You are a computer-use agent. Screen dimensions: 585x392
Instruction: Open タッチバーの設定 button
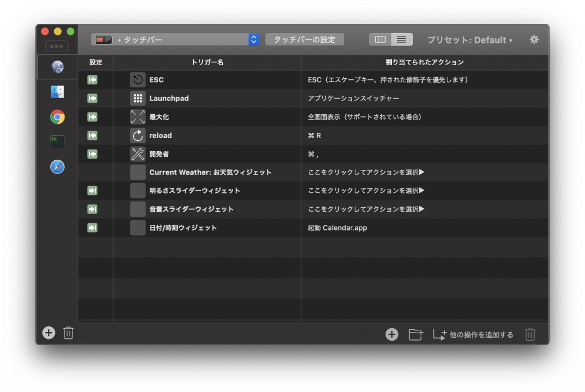coord(304,39)
